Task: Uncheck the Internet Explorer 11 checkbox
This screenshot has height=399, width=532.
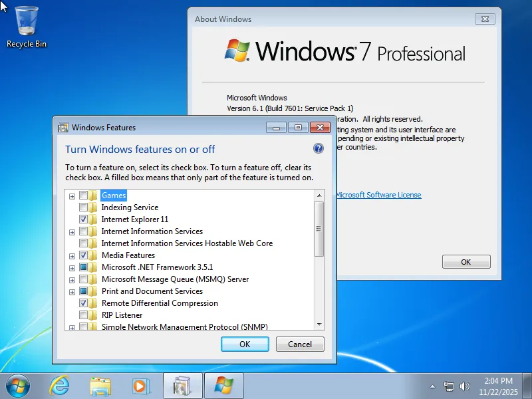Action: (x=83, y=219)
